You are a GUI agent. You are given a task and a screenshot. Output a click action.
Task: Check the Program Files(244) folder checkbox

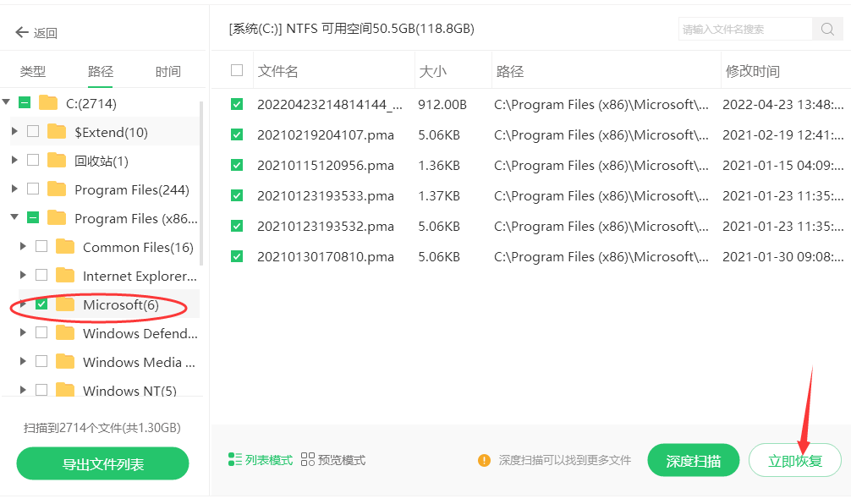pyautogui.click(x=33, y=189)
